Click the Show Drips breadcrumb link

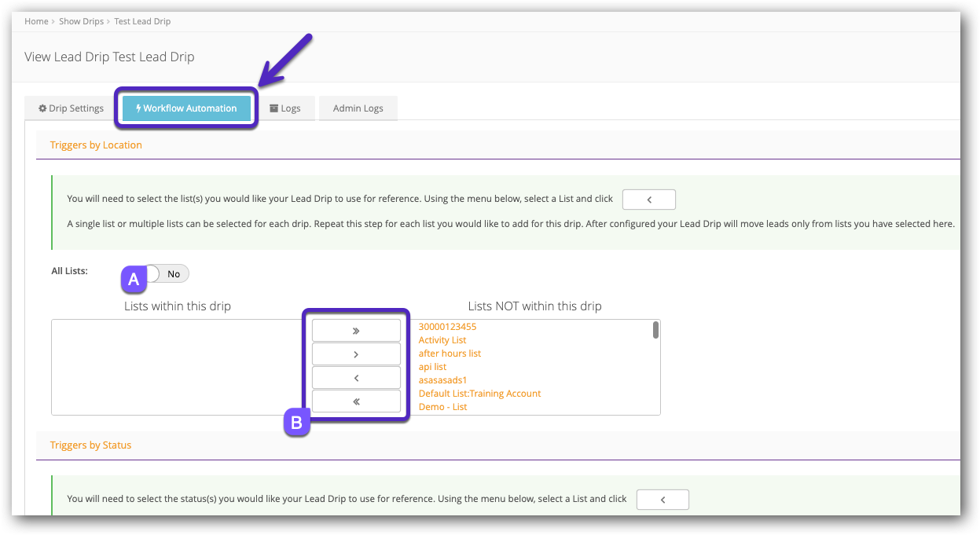click(81, 21)
